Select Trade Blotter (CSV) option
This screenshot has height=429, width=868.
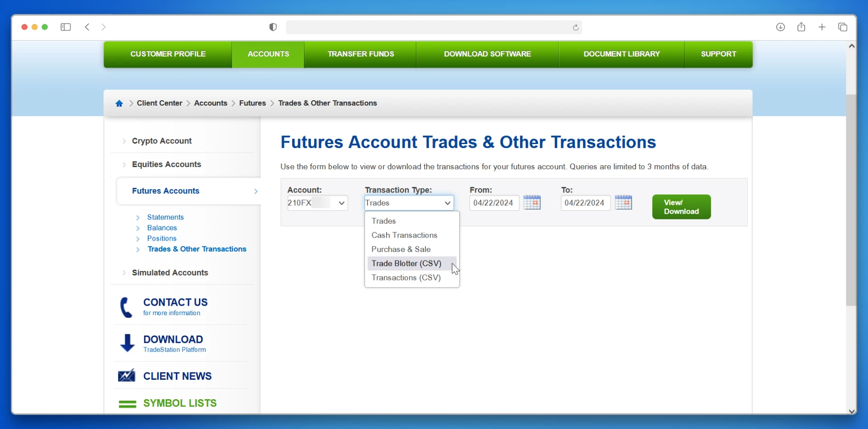tap(406, 264)
